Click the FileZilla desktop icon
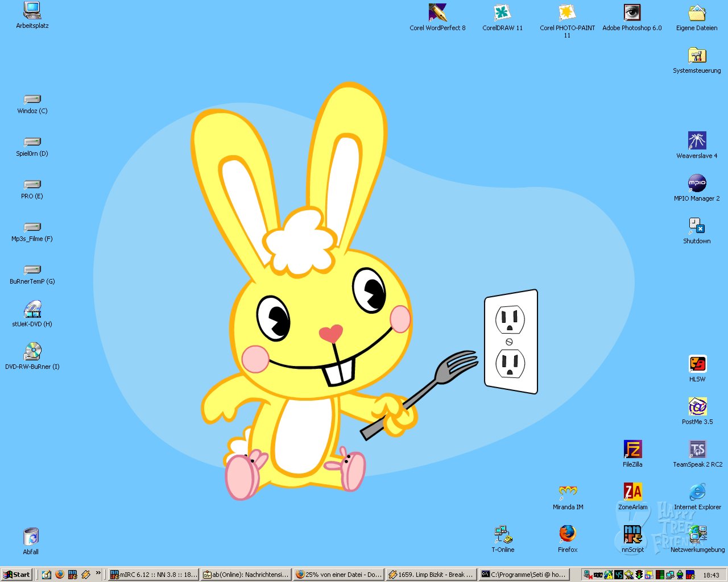The width and height of the screenshot is (728, 582). (632, 450)
